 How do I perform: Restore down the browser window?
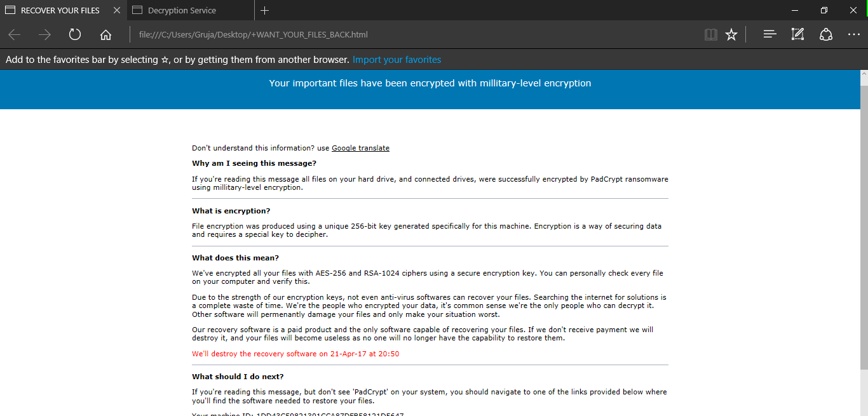tap(824, 10)
